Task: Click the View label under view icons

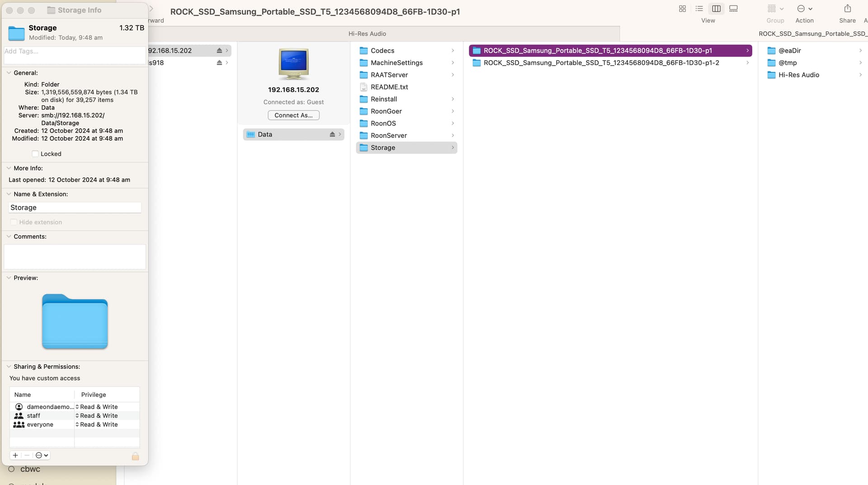Action: click(x=708, y=21)
